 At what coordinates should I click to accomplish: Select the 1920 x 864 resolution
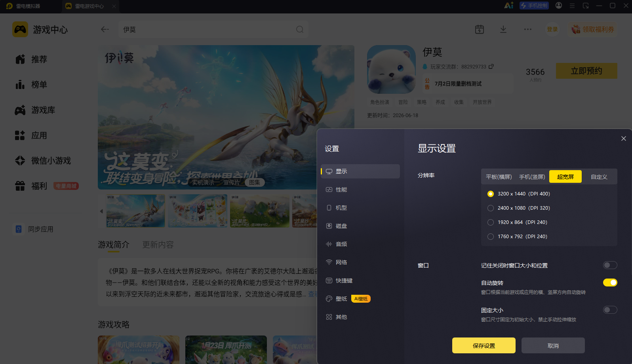click(x=491, y=222)
